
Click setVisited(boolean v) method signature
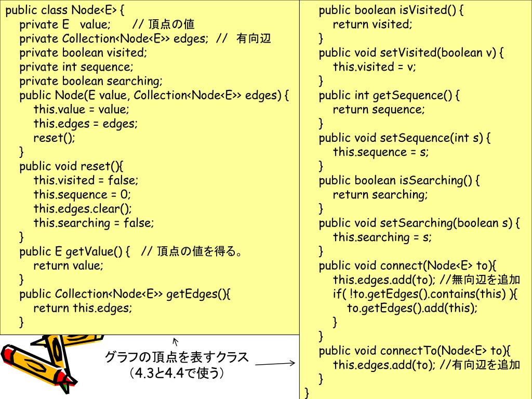point(411,53)
